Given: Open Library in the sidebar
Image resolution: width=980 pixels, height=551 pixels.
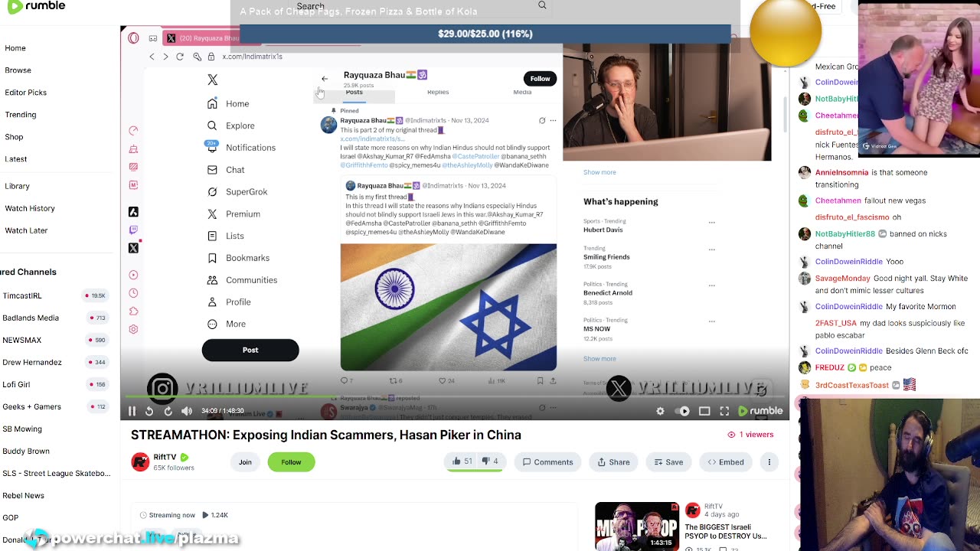Looking at the screenshot, I should coord(17,186).
